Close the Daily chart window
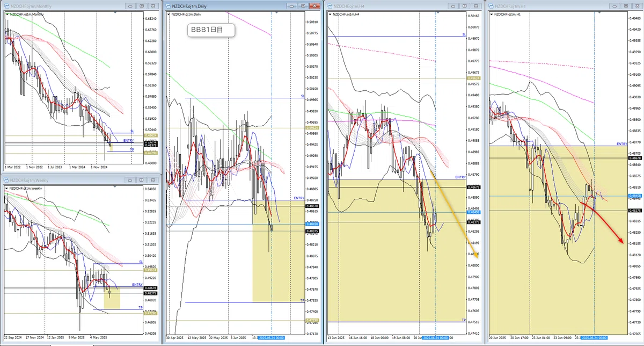This screenshot has width=644, height=346. click(314, 6)
